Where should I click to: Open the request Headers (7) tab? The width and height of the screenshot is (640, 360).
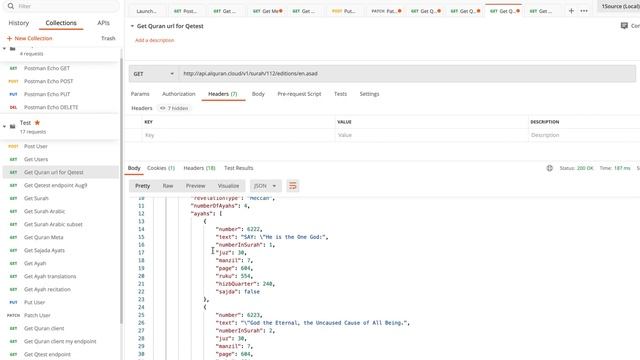[x=223, y=94]
